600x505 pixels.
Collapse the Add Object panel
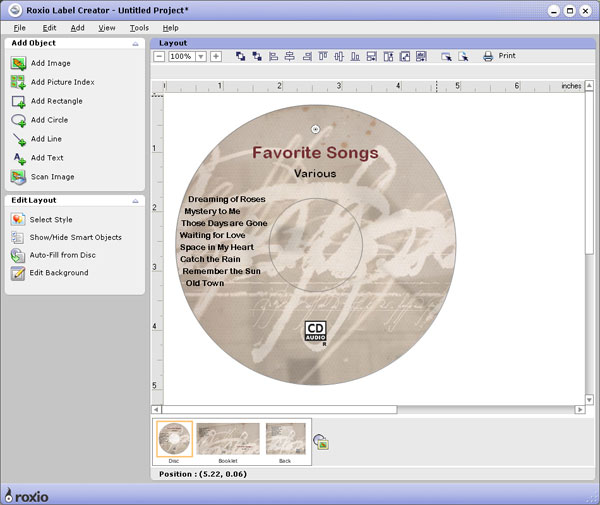tap(135, 44)
